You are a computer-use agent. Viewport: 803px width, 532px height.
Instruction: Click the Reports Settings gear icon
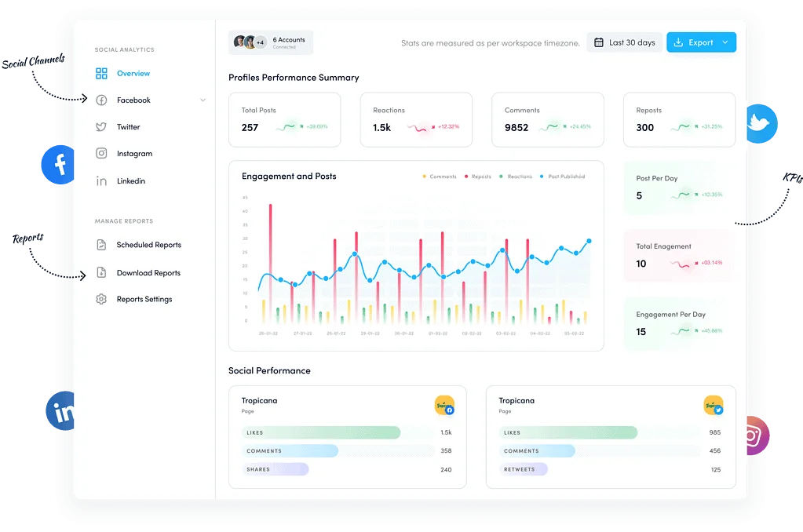tap(101, 299)
